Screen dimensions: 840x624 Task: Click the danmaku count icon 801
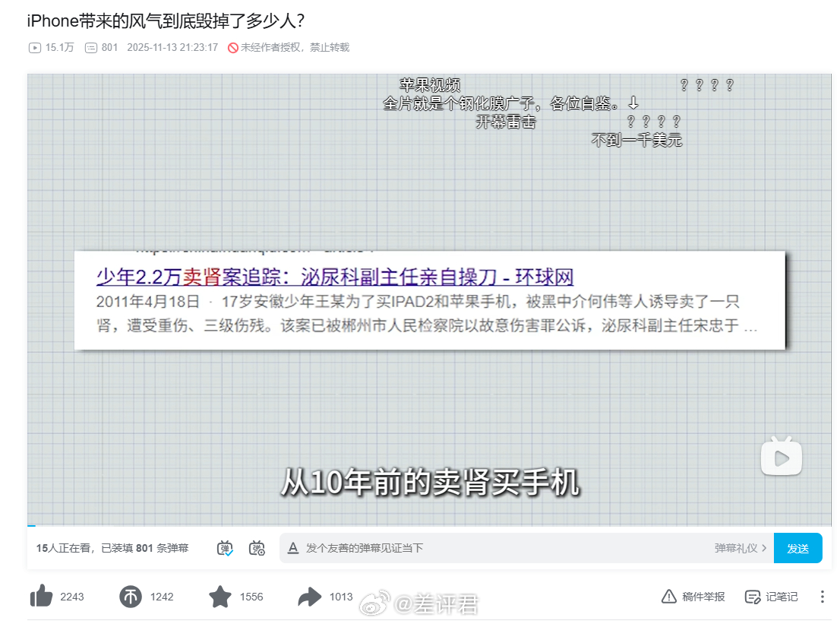pos(91,48)
